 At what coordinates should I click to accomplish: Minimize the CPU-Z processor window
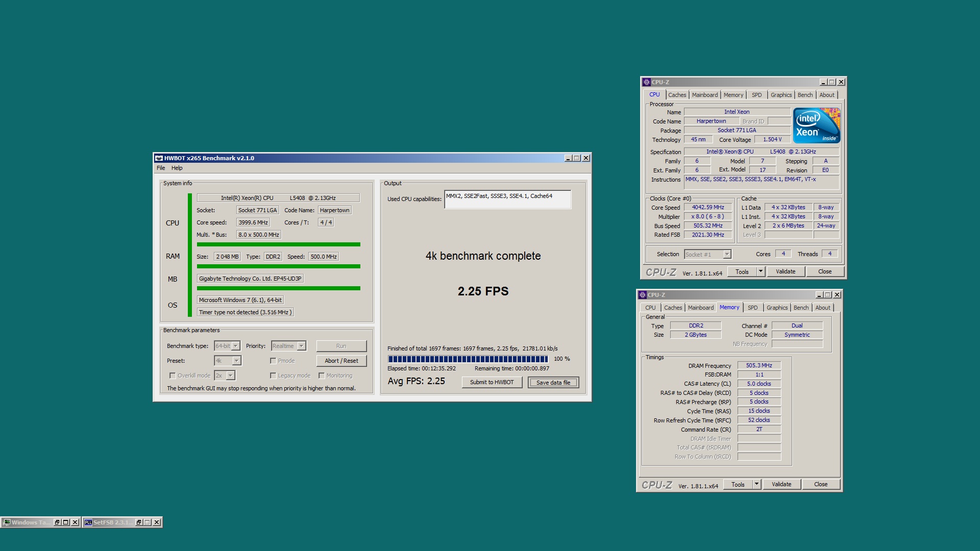pos(823,82)
